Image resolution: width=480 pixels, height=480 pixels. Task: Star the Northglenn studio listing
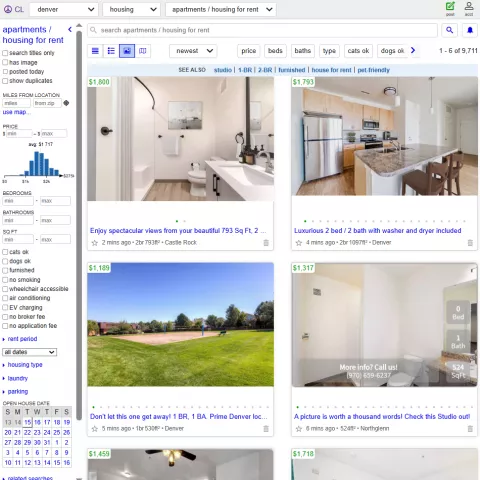pos(299,429)
